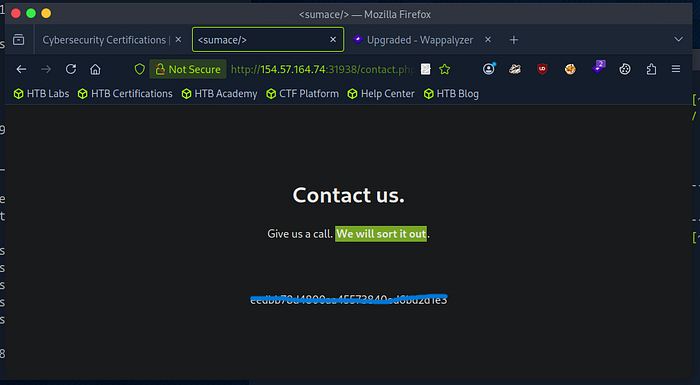Show the Not Secure connection info
The width and height of the screenshot is (700, 385).
[188, 69]
